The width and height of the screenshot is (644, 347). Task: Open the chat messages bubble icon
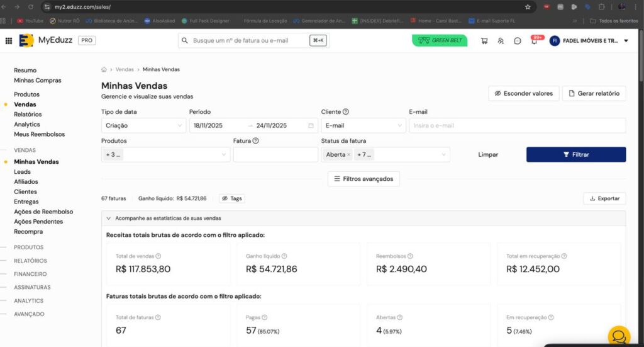tap(517, 41)
